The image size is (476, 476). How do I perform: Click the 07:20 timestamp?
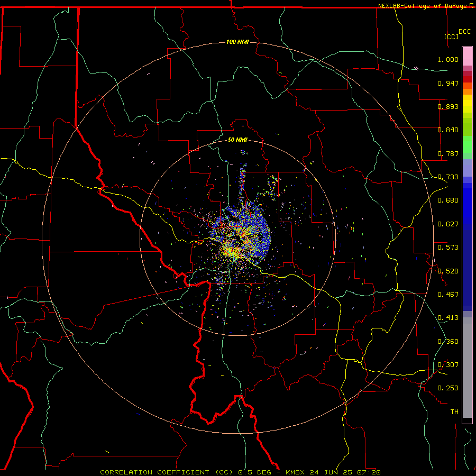(368, 472)
